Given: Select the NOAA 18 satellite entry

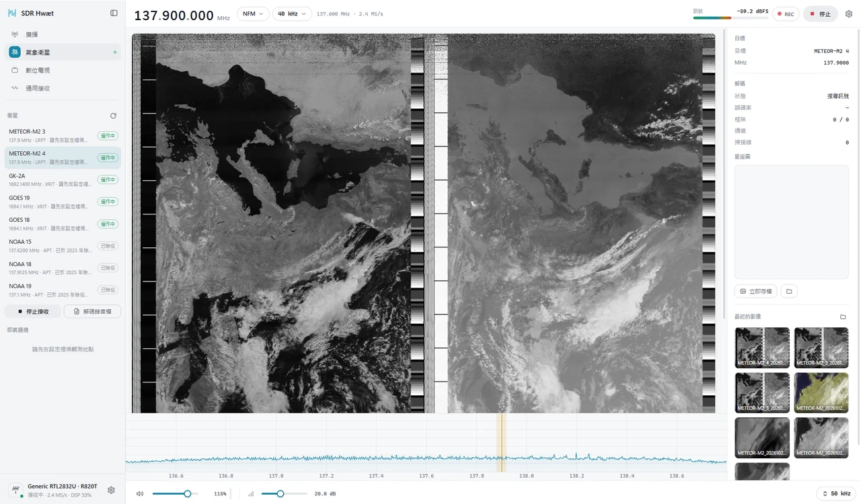Looking at the screenshot, I should tap(63, 267).
